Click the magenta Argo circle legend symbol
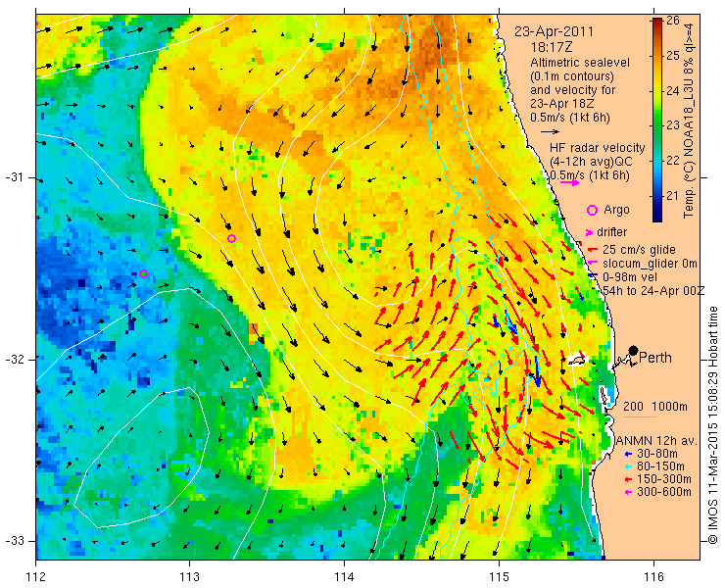Image resolution: width=725 pixels, height=588 pixels. [x=592, y=210]
